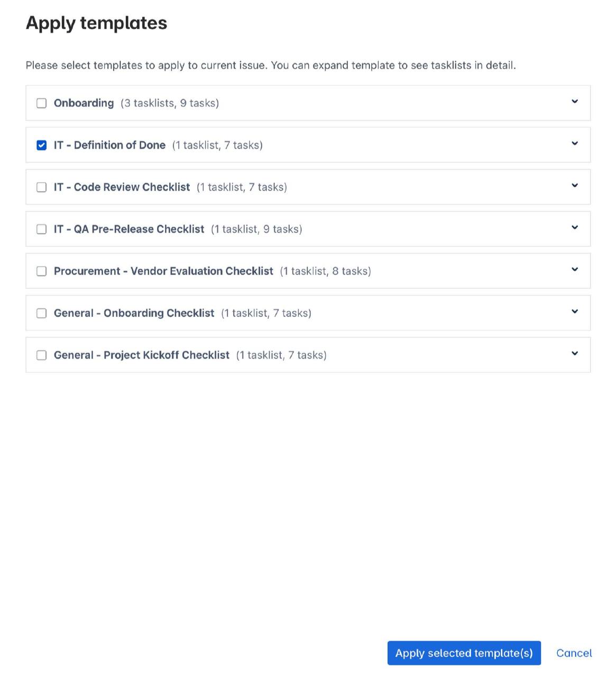Expand IT - Definition of Done tasklists chevron

[x=575, y=143]
